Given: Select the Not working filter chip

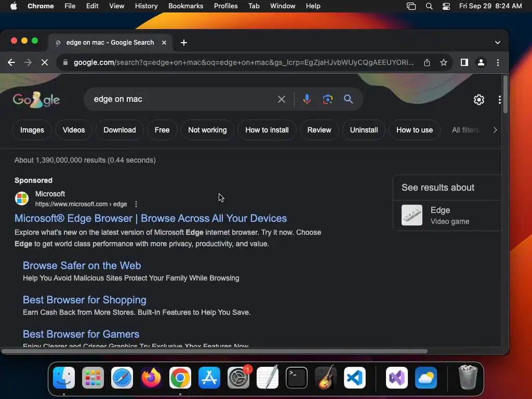Looking at the screenshot, I should [x=207, y=130].
